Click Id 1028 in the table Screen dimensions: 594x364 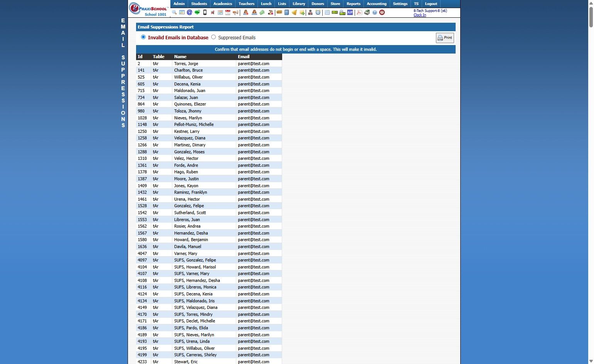pyautogui.click(x=142, y=118)
